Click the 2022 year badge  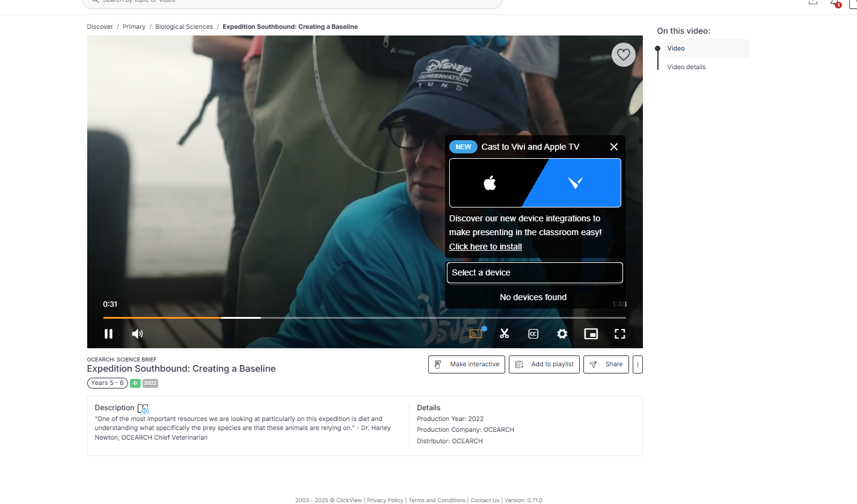pyautogui.click(x=150, y=383)
